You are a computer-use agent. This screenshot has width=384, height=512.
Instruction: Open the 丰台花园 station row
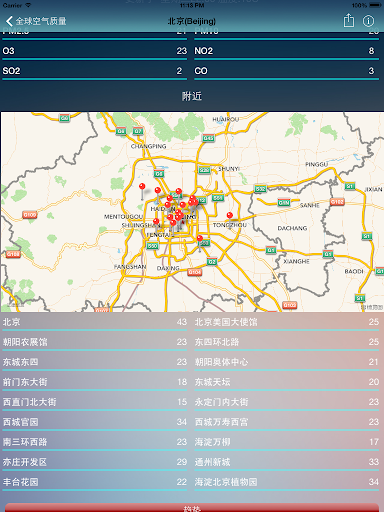point(95,482)
